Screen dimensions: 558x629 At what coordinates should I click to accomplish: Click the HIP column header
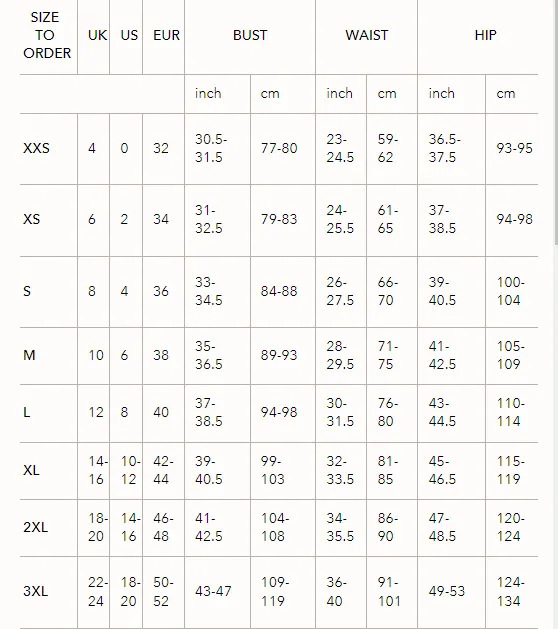coord(485,35)
